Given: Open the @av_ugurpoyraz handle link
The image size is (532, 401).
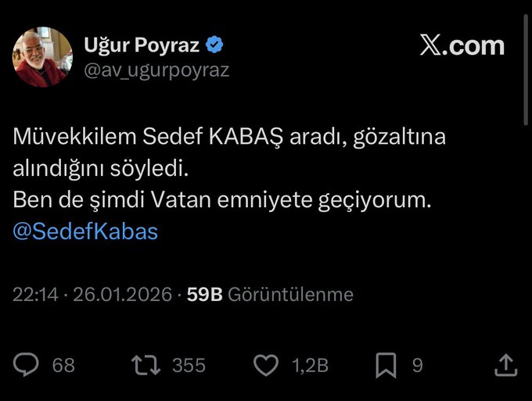Looking at the screenshot, I should point(156,70).
